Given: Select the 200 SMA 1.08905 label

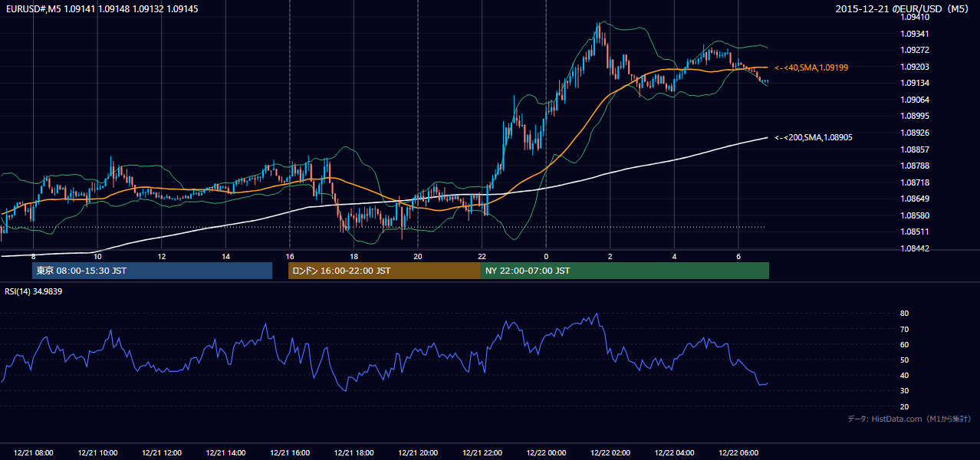Looking at the screenshot, I should [x=814, y=137].
